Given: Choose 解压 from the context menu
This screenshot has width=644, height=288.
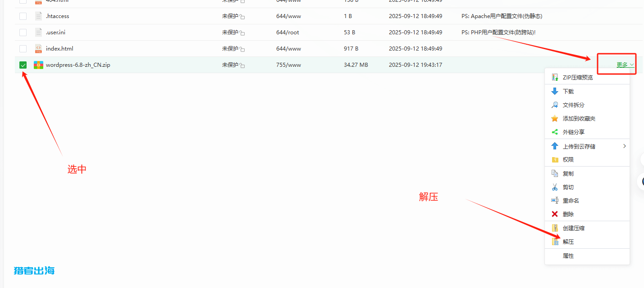Looking at the screenshot, I should pos(568,242).
